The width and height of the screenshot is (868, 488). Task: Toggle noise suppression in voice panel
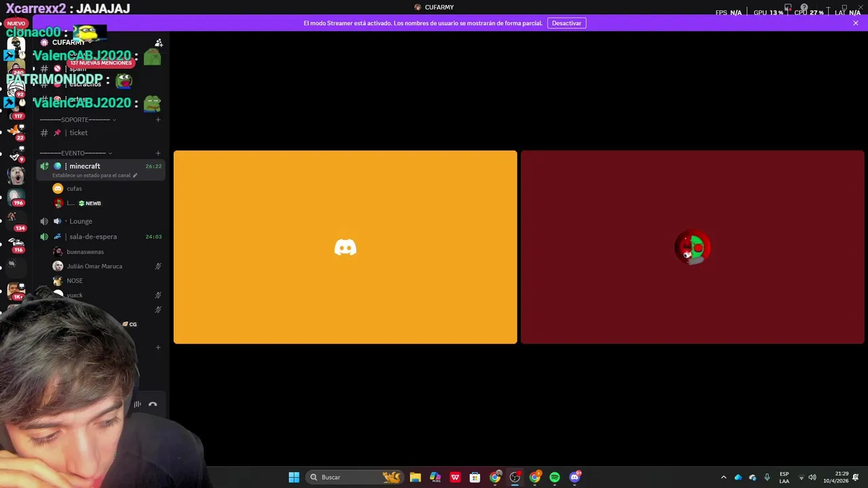point(137,405)
